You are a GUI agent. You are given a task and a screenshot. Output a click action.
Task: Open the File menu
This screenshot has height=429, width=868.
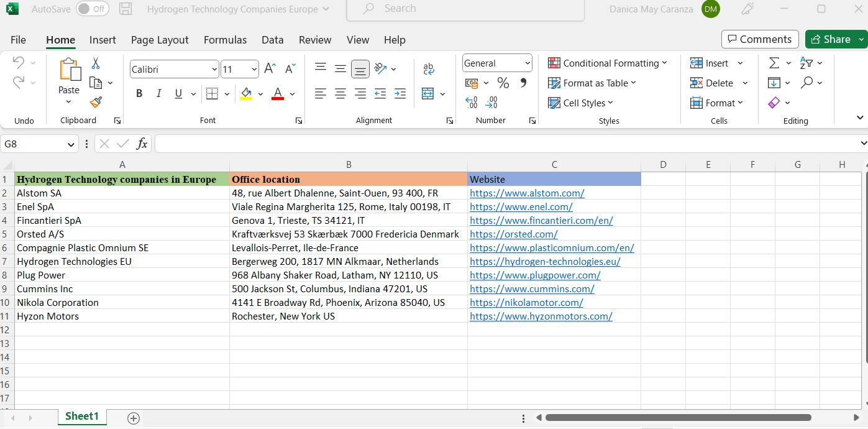coord(18,40)
